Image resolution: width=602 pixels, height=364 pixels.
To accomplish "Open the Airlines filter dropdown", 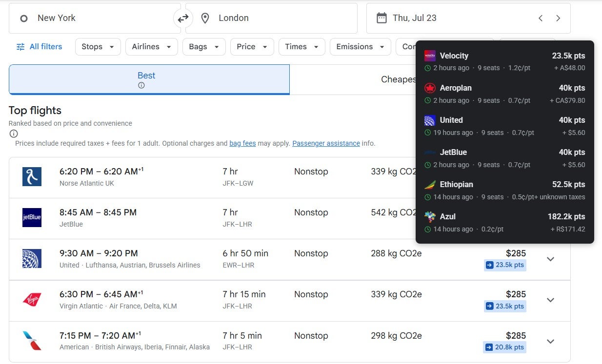I will [x=151, y=47].
